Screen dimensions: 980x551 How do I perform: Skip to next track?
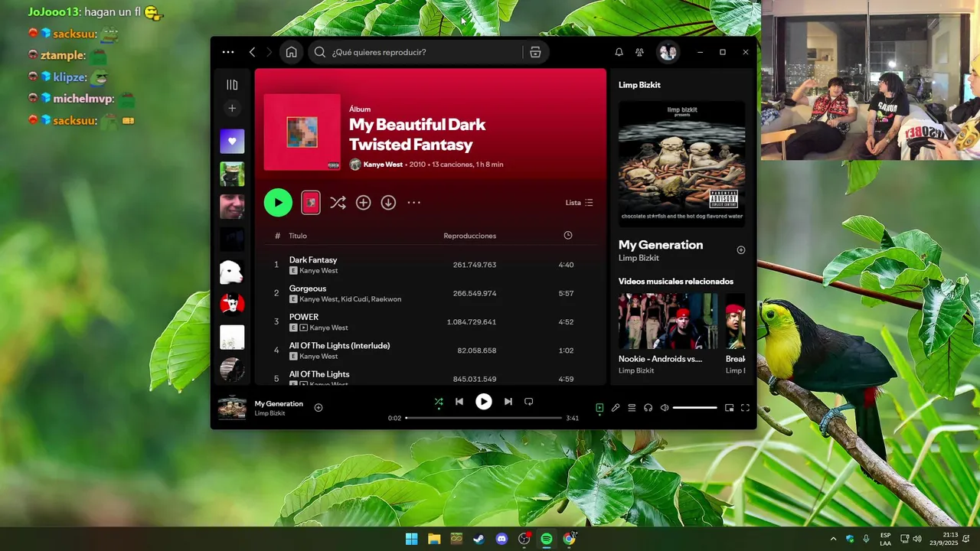pos(508,402)
